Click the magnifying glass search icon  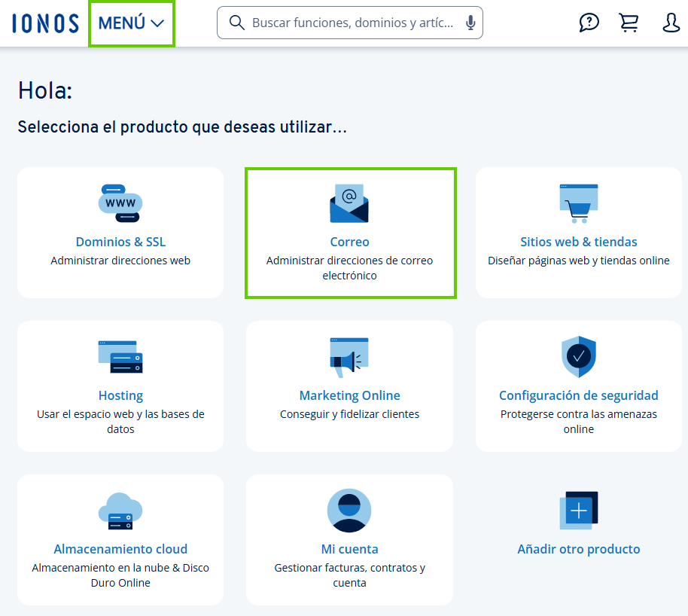(236, 23)
